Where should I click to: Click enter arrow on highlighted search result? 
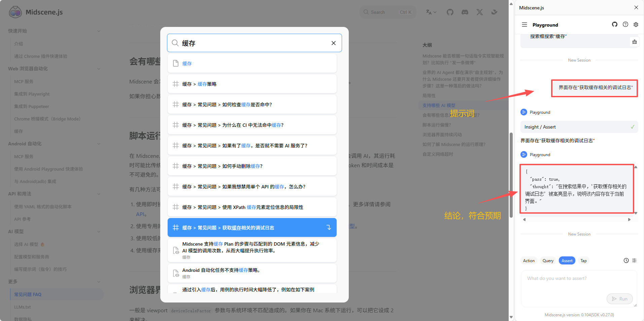coord(329,227)
